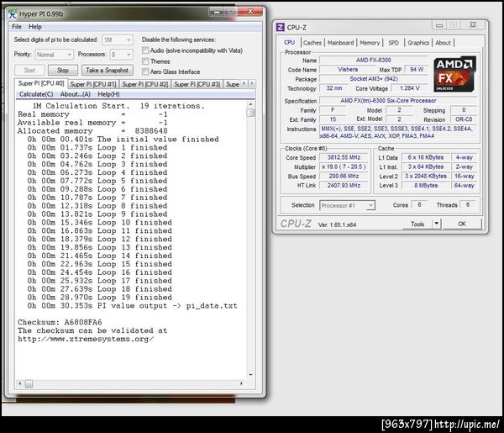Switch to Super PI [CPU #2] tab
Image resolution: width=504 pixels, height=433 pixels.
coord(145,84)
